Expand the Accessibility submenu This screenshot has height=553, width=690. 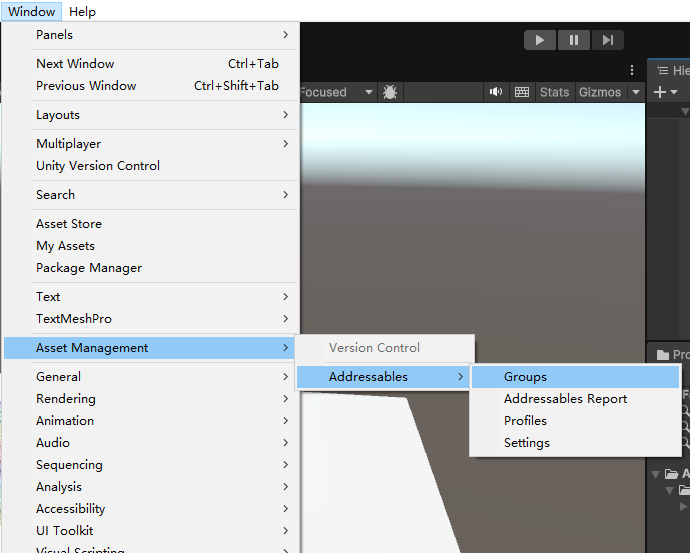point(150,509)
